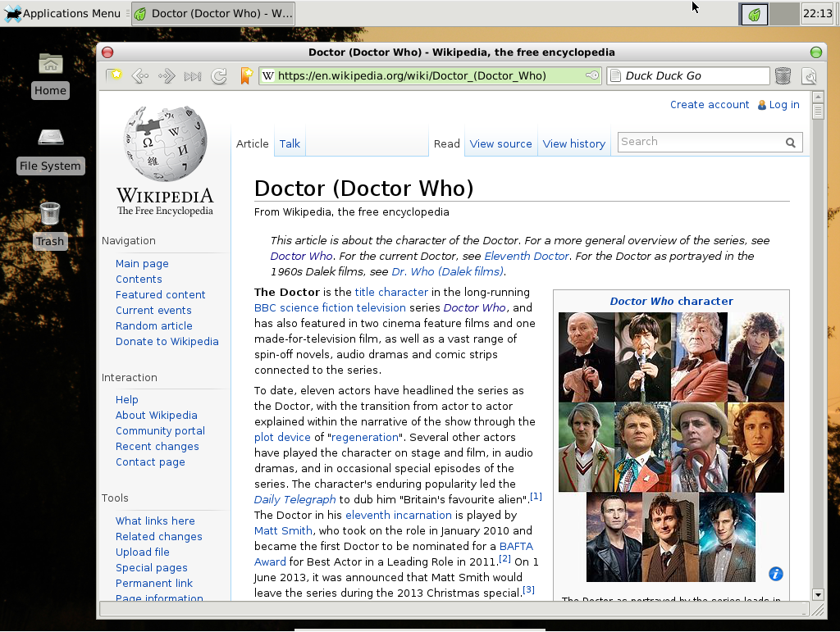Bookmark this page with the ribbon star icon
This screenshot has width=840, height=632.
coord(246,75)
